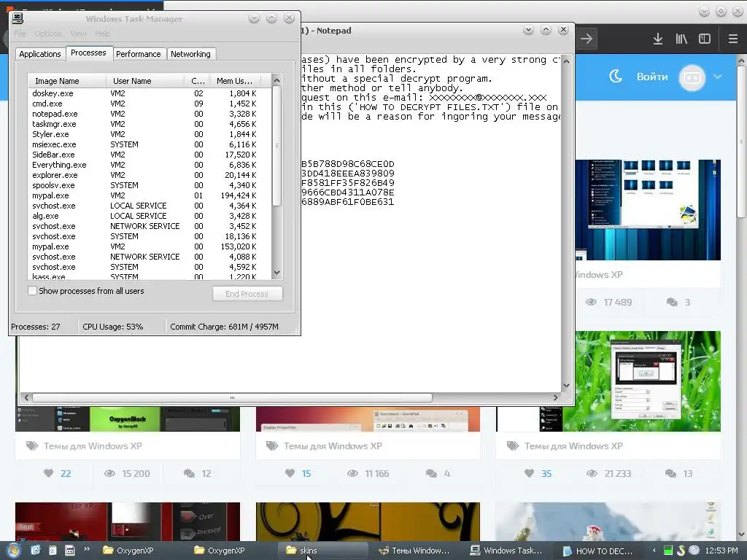Select the notepad.exe process
747x560 pixels.
click(x=150, y=114)
